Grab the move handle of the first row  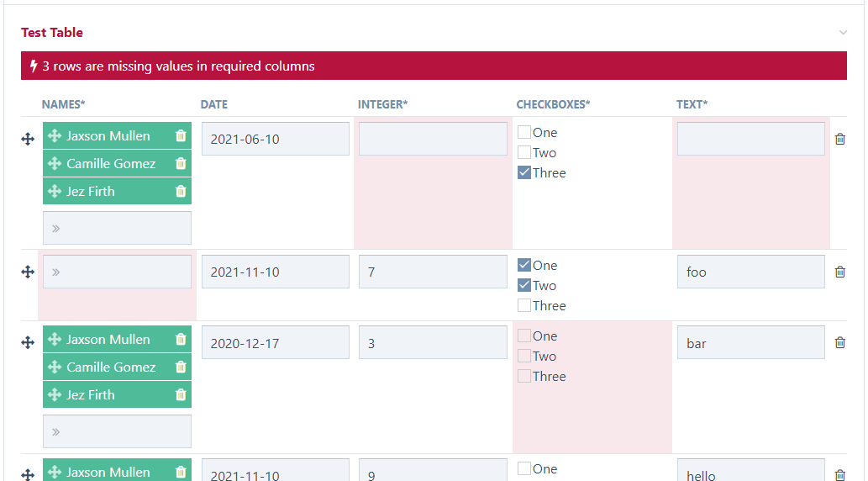[x=28, y=139]
